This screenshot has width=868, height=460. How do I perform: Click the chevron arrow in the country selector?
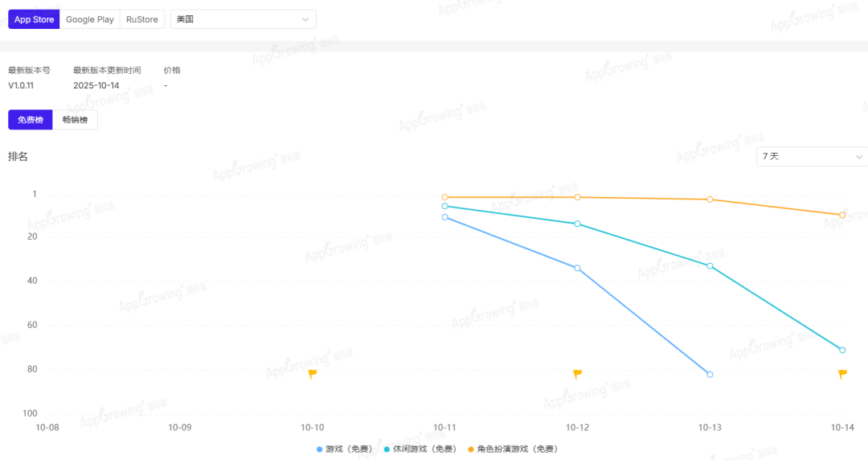pyautogui.click(x=305, y=19)
